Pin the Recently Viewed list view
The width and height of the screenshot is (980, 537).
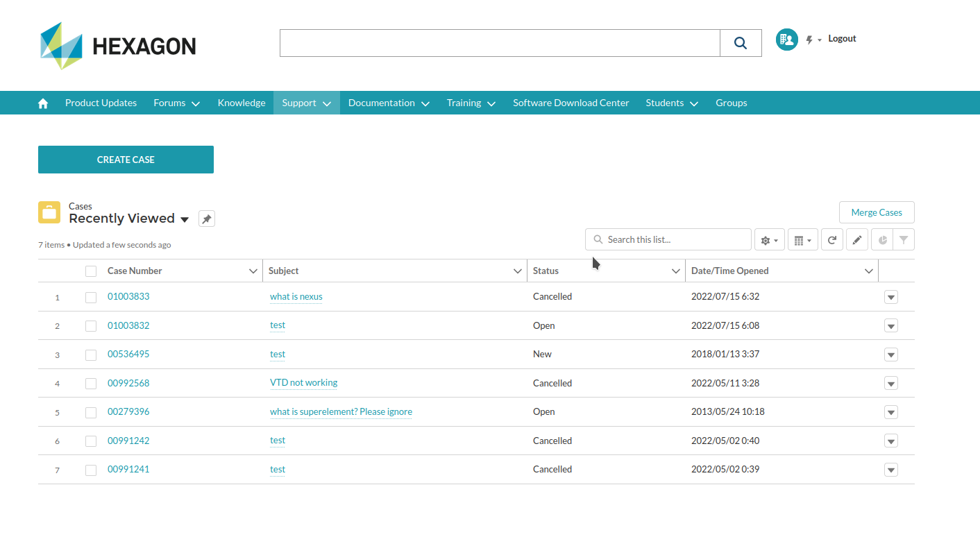[x=207, y=219]
